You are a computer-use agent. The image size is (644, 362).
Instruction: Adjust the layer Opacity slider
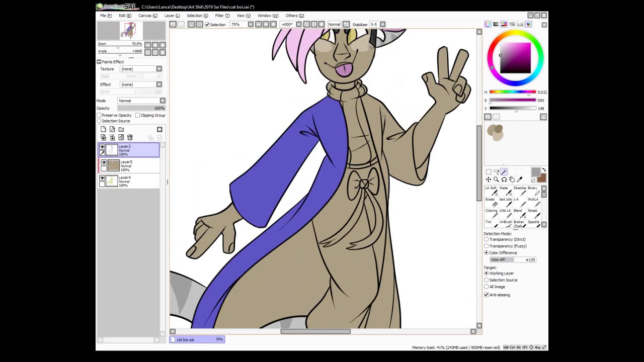pyautogui.click(x=141, y=108)
